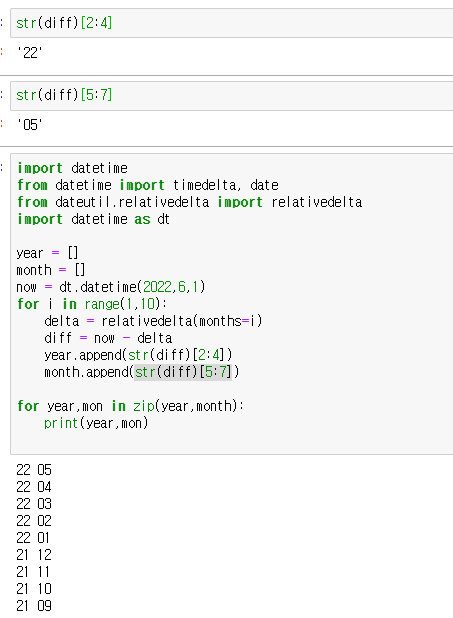Click the 'from datetime import timedelta, date' line
The image size is (453, 618).
click(x=148, y=185)
